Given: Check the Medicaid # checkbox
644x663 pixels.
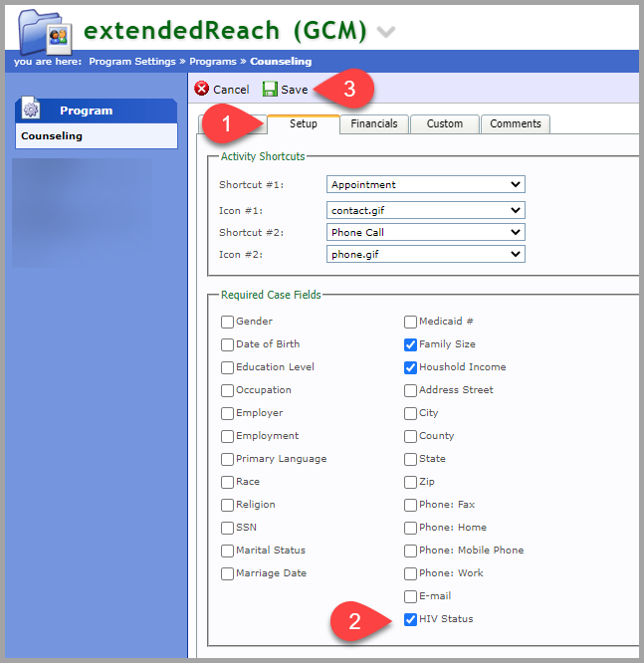Looking at the screenshot, I should click(x=410, y=322).
